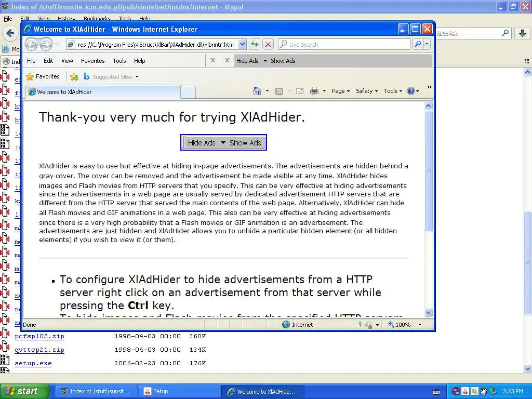532x399 pixels.
Task: Open the Page dropdown menu
Action: coord(341,91)
